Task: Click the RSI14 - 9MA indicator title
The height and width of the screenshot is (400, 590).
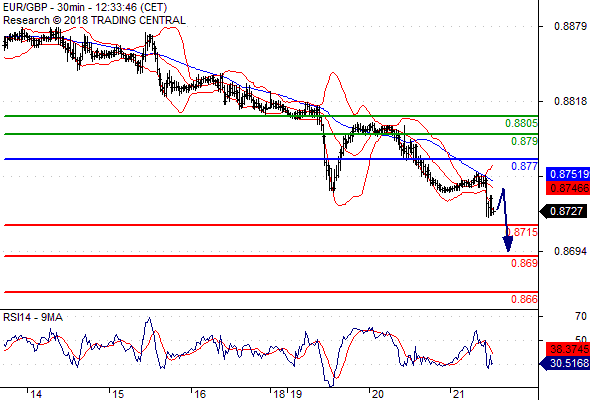Action: click(x=33, y=317)
